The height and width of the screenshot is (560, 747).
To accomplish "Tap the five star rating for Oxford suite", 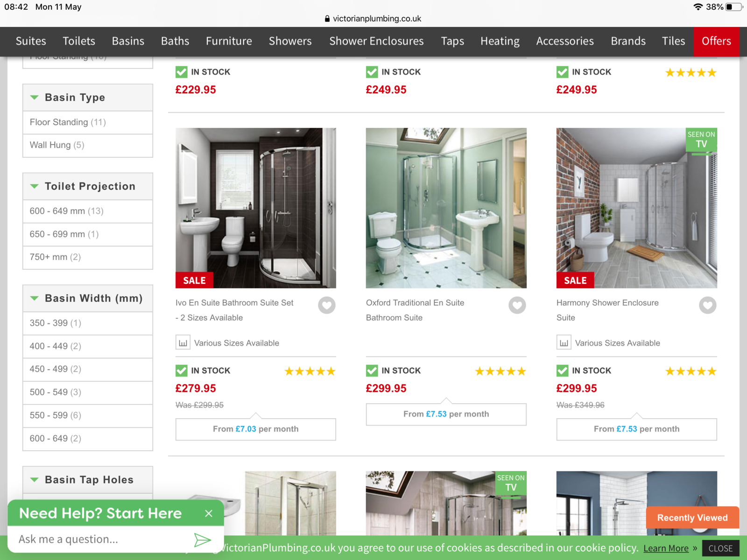I will 500,371.
